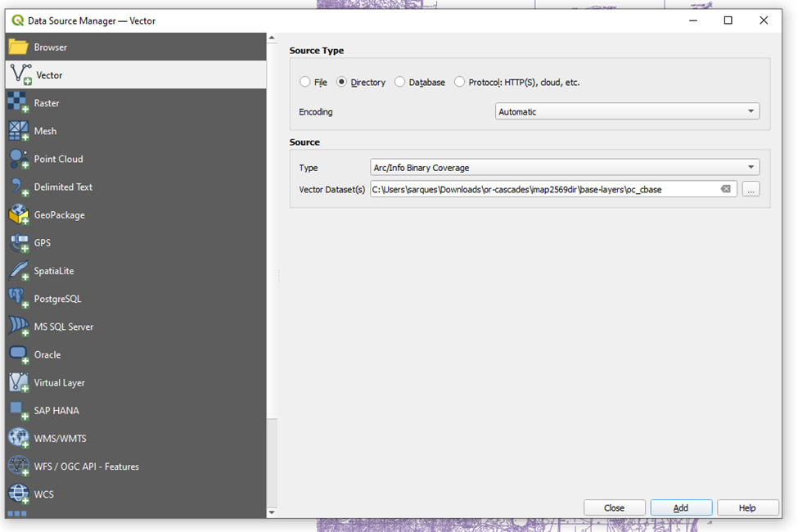Screen dimensions: 798x532
Task: Click sidebar scrollbar down arrow
Action: (x=272, y=512)
